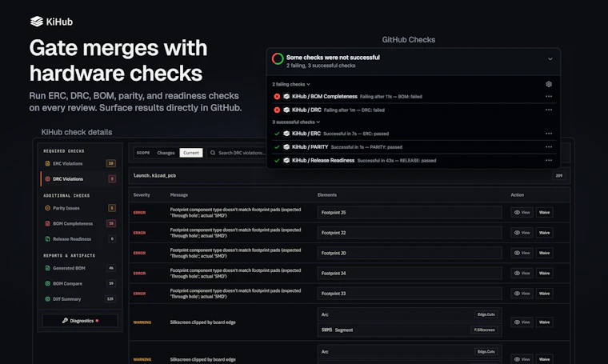Click the Message column header
Screen dimensions: 608x364
click(x=178, y=194)
